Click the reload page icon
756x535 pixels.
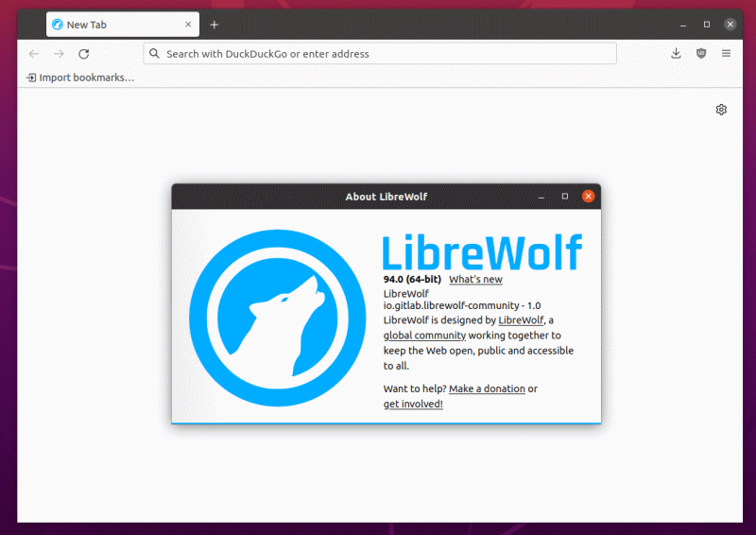click(x=84, y=54)
